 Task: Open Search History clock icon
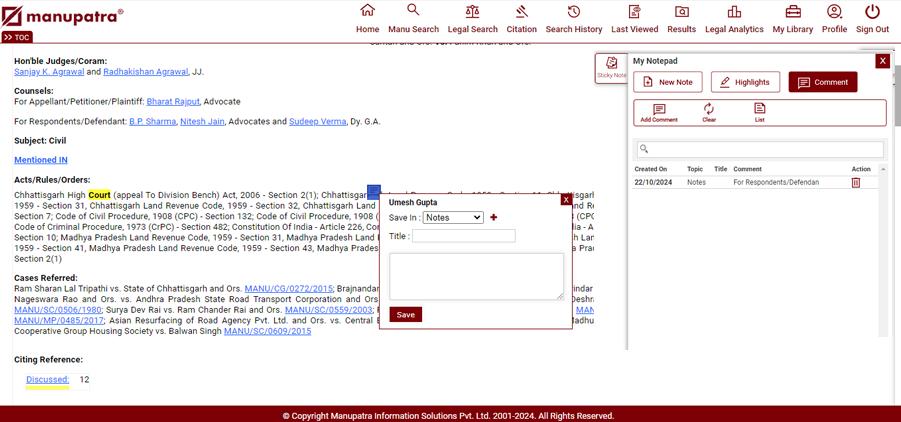[x=573, y=11]
